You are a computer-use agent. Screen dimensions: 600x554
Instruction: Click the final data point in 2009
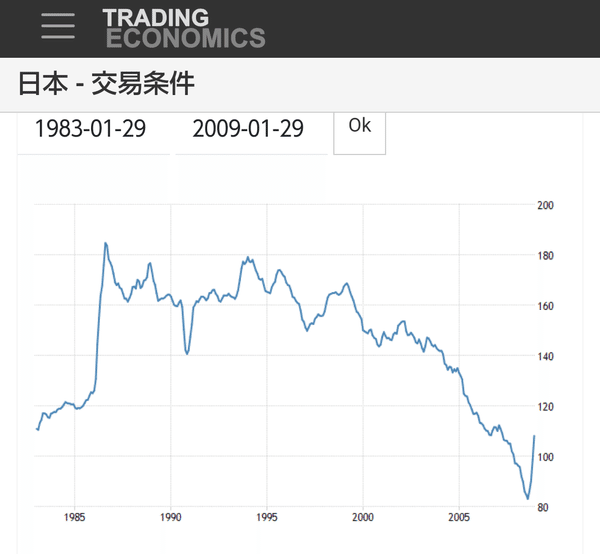coord(534,436)
